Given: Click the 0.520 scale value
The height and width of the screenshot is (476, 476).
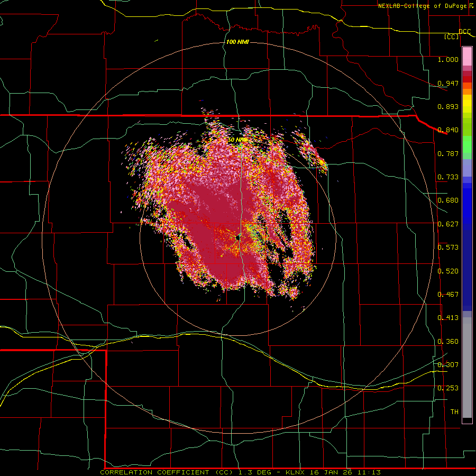Looking at the screenshot, I should (448, 271).
